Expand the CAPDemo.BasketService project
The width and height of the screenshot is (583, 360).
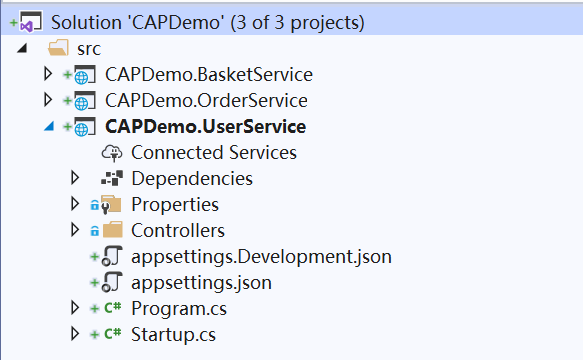pyautogui.click(x=48, y=74)
